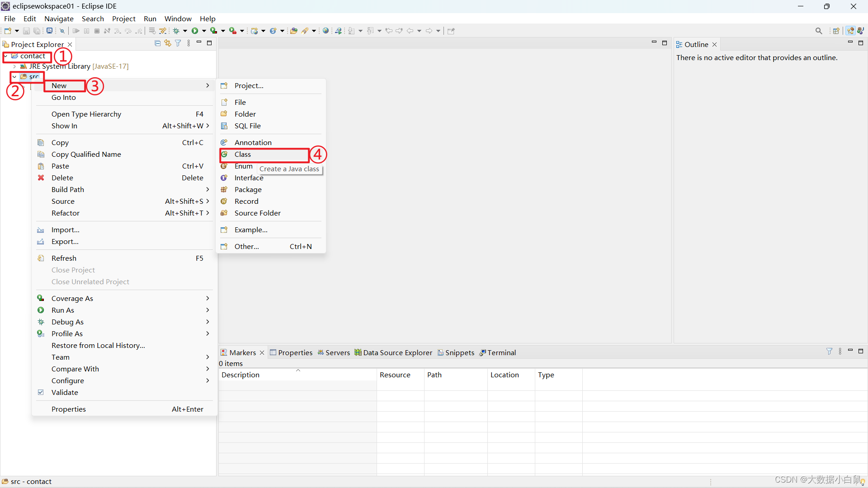The image size is (868, 488).
Task: Select Class from the New submenu
Action: click(x=243, y=155)
